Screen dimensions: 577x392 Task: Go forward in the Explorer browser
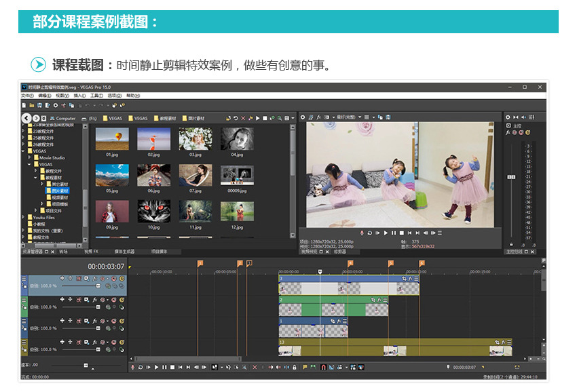[36, 118]
